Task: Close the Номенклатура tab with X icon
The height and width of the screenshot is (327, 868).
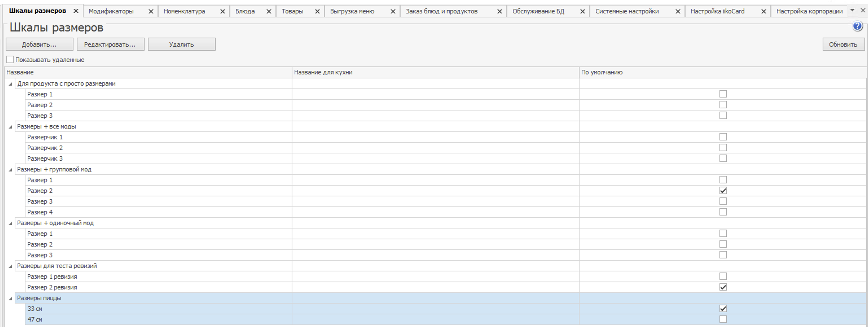Action: (222, 12)
